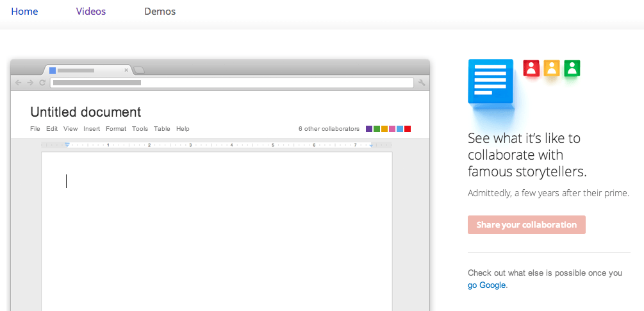Screen dimensions: 644x311
Task: Click the browser forward arrow icon
Action: click(30, 83)
